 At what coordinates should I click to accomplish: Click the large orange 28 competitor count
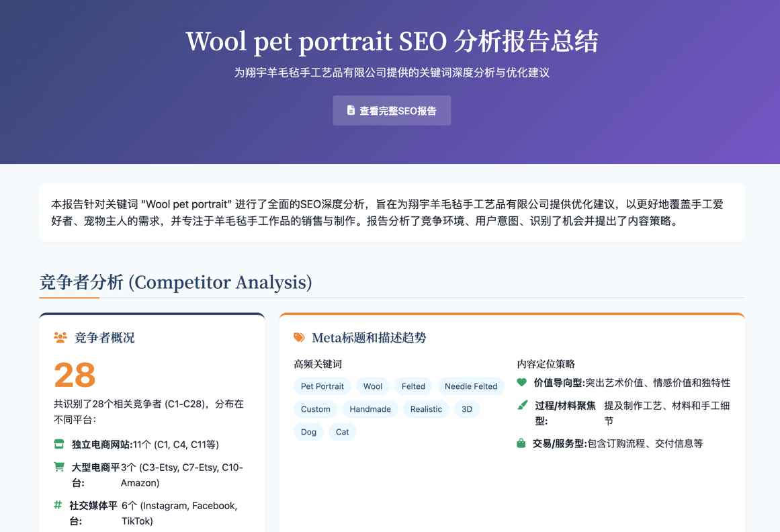75,375
